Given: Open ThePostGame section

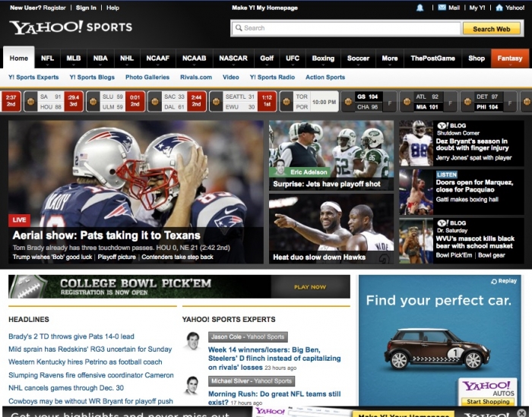Looking at the screenshot, I should click(433, 58).
